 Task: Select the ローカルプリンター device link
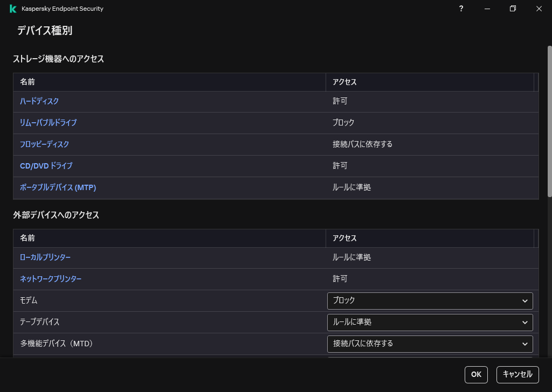point(44,257)
